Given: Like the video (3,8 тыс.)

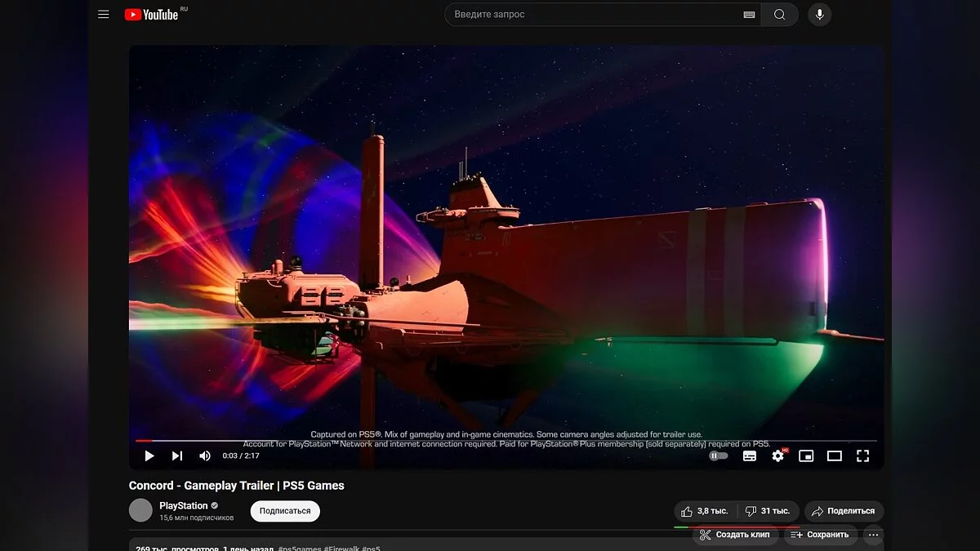Looking at the screenshot, I should coord(704,511).
